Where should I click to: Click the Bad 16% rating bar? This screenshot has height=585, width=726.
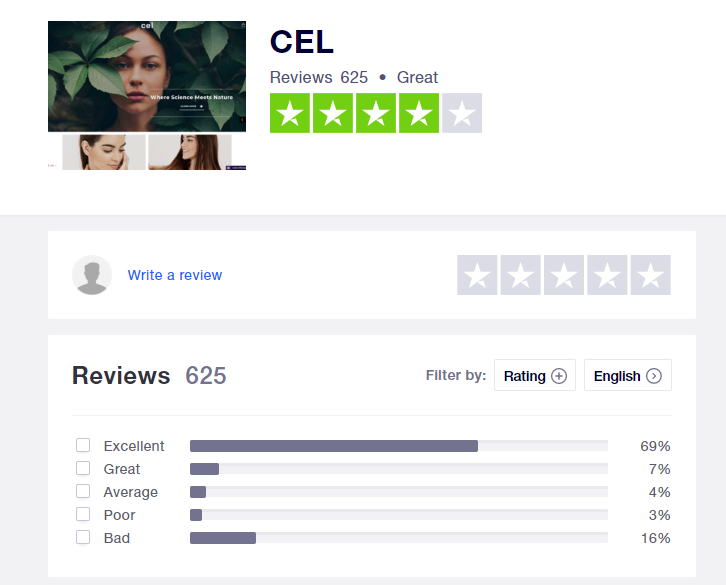coord(399,538)
